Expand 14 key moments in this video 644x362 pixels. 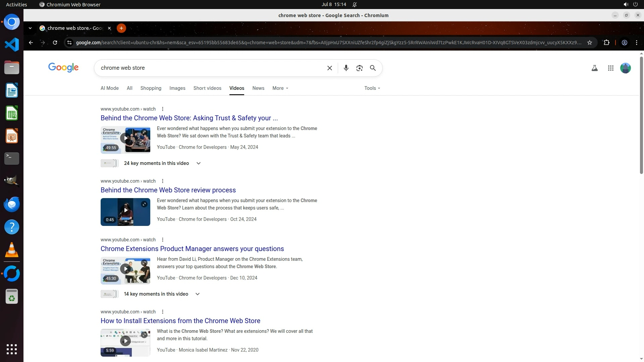click(197, 294)
